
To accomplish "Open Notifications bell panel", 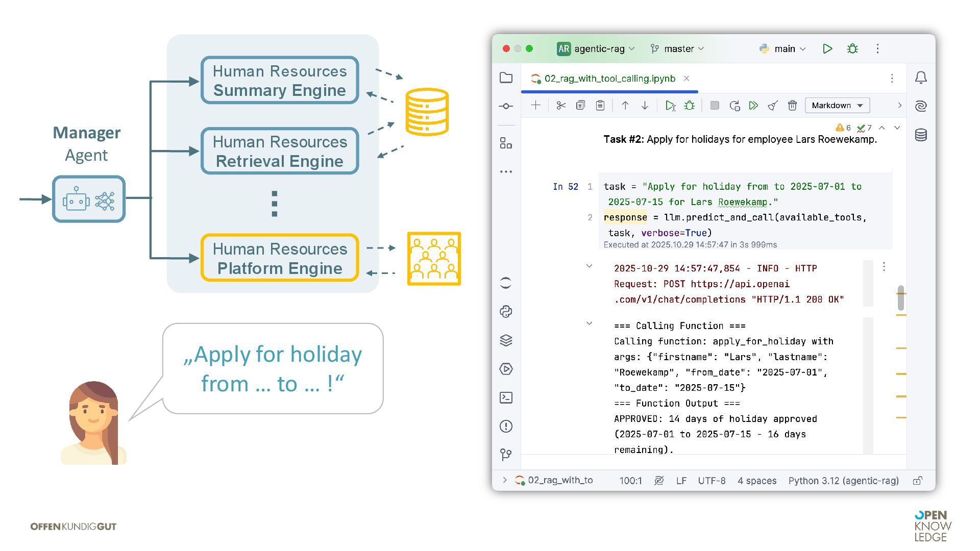I will 921,78.
